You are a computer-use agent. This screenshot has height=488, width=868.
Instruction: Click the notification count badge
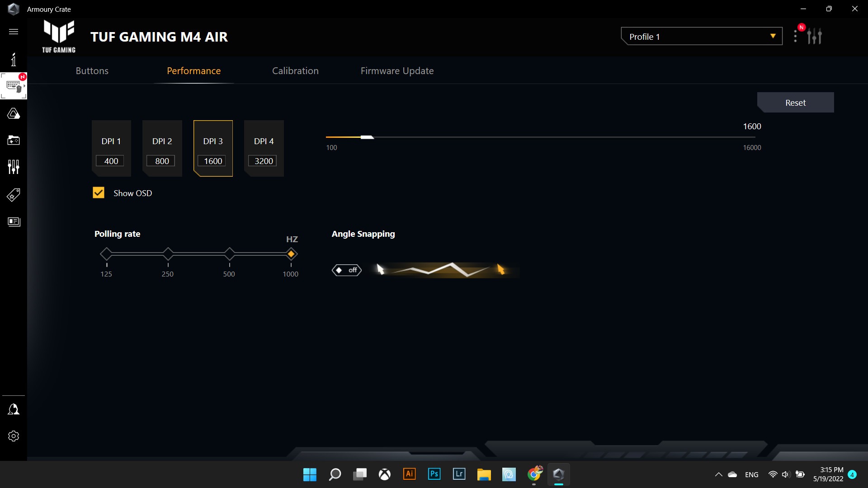(x=852, y=474)
